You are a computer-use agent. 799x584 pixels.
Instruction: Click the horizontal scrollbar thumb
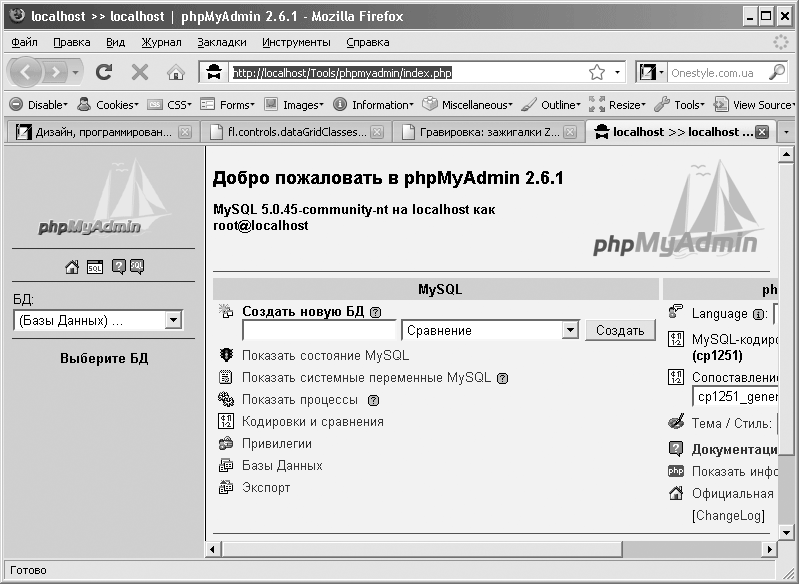coord(421,549)
